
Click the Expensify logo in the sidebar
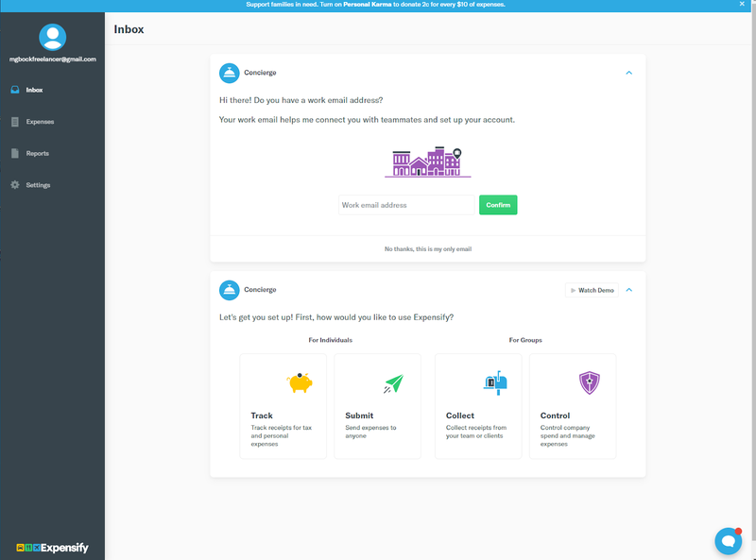[x=53, y=548]
